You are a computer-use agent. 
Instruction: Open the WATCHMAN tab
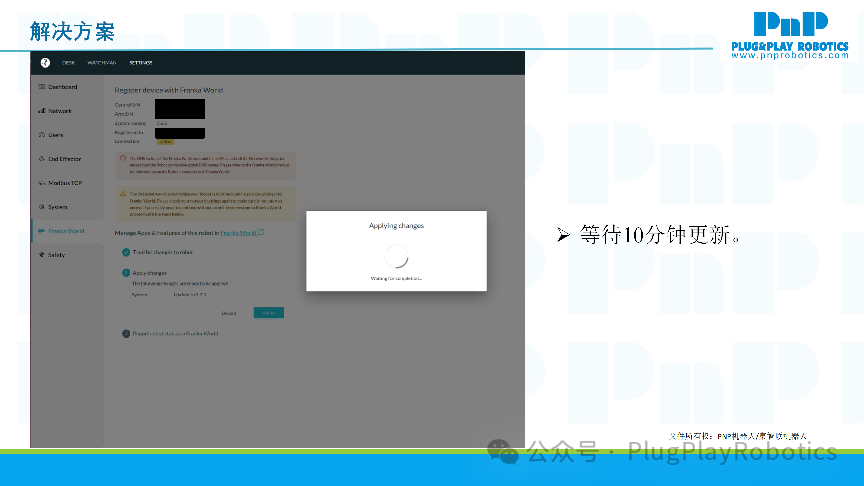pos(101,63)
